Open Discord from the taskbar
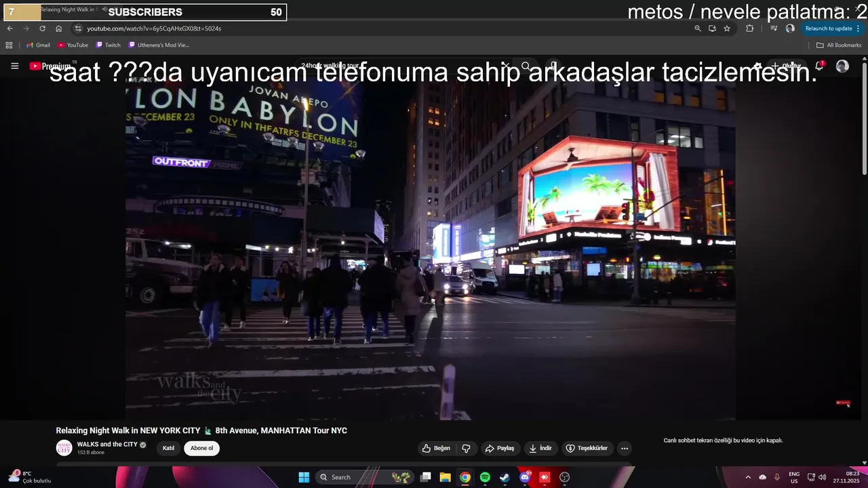Screen dimensions: 868x488 point(524,477)
